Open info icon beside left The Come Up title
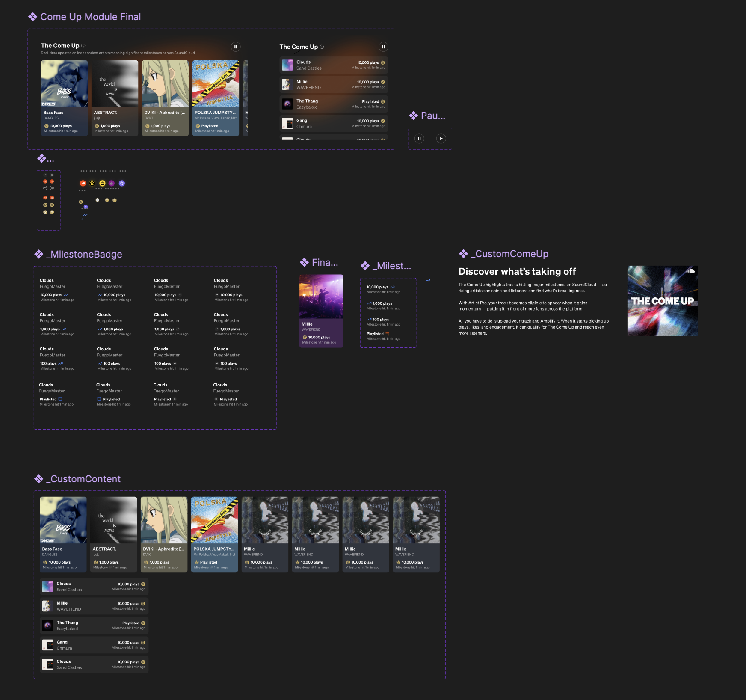Image resolution: width=746 pixels, height=700 pixels. (x=83, y=46)
